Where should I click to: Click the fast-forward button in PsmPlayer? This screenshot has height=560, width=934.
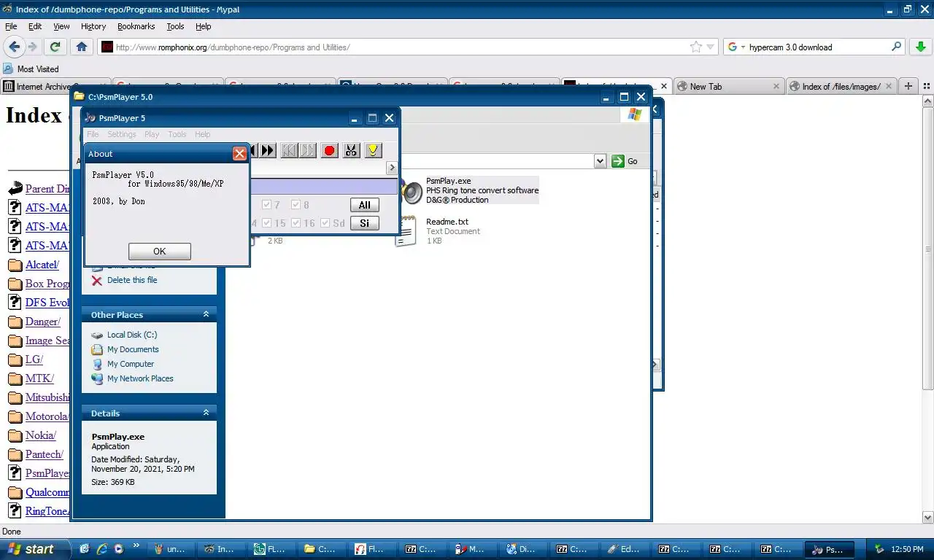coord(268,150)
